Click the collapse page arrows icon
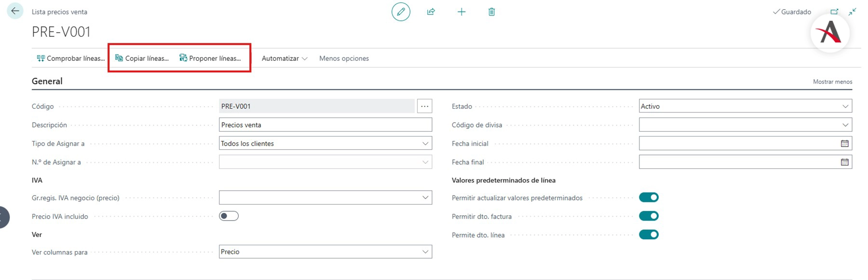This screenshot has width=868, height=280. tap(852, 12)
